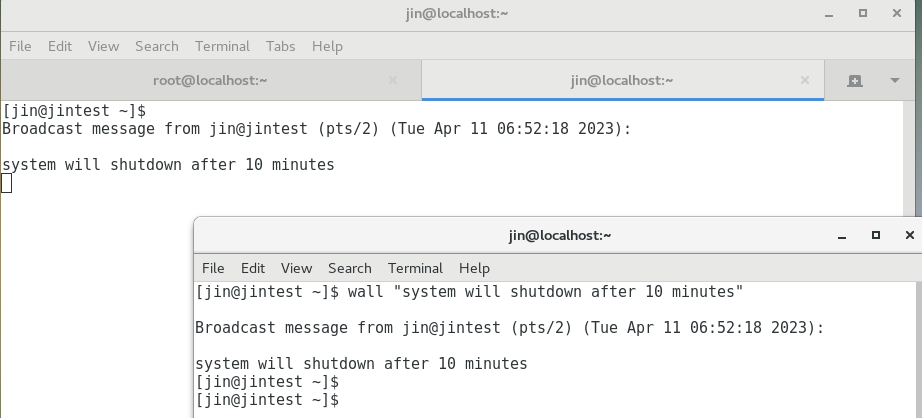Select the jin@localhost:~ tab

pyautogui.click(x=622, y=80)
